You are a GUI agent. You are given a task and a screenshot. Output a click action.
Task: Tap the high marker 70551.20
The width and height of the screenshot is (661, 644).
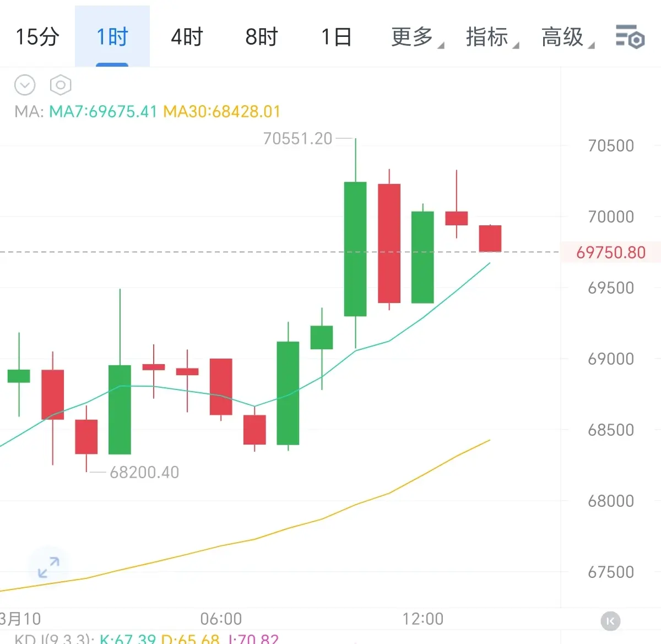(297, 138)
